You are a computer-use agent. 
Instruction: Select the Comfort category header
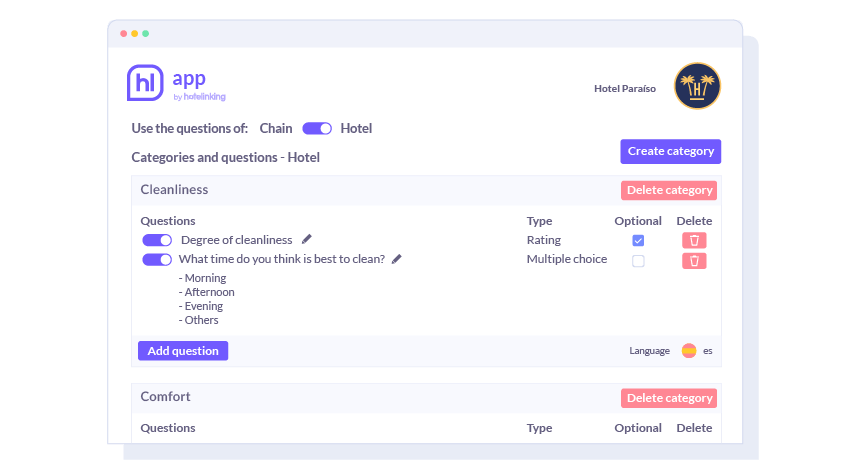[165, 397]
